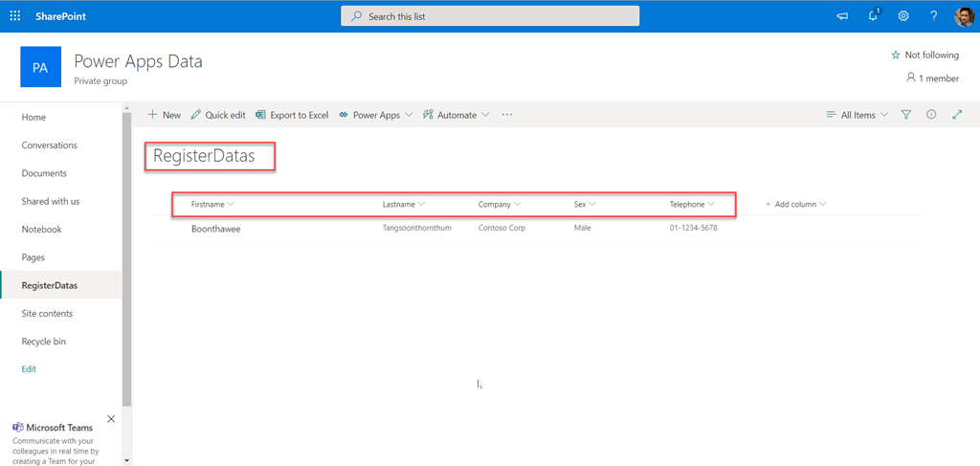Click the left navigation scrollbar down arrow
This screenshot has height=466, width=980.
[127, 460]
